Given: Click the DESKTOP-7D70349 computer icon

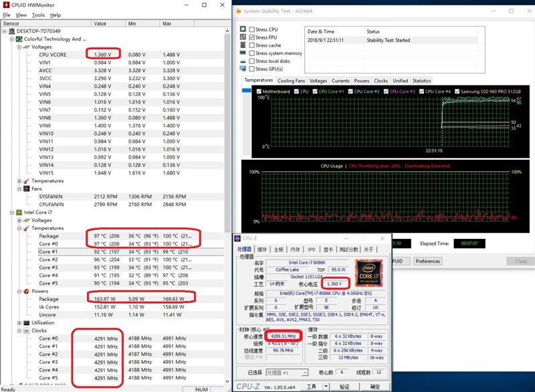Looking at the screenshot, I should (12, 31).
